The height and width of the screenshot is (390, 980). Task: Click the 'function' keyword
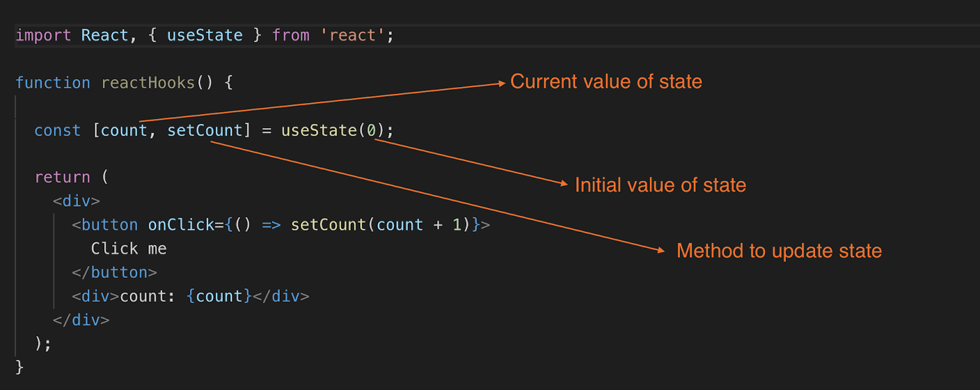53,83
